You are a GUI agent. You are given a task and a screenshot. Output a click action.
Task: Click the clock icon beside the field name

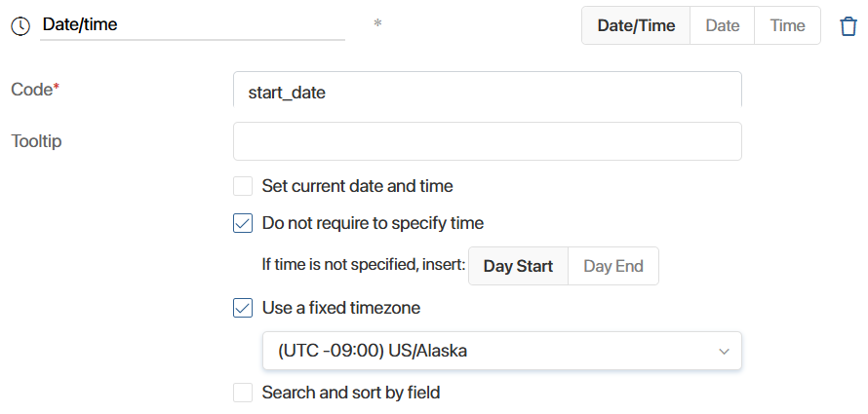point(20,26)
